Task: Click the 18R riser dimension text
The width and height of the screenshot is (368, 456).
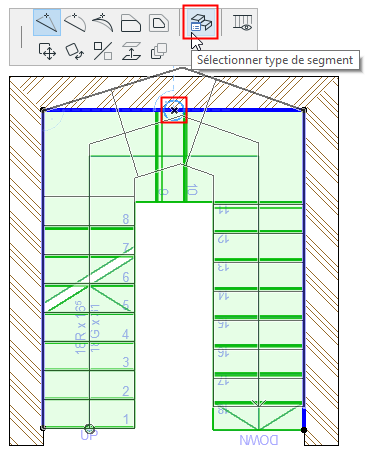Action: tap(81, 327)
